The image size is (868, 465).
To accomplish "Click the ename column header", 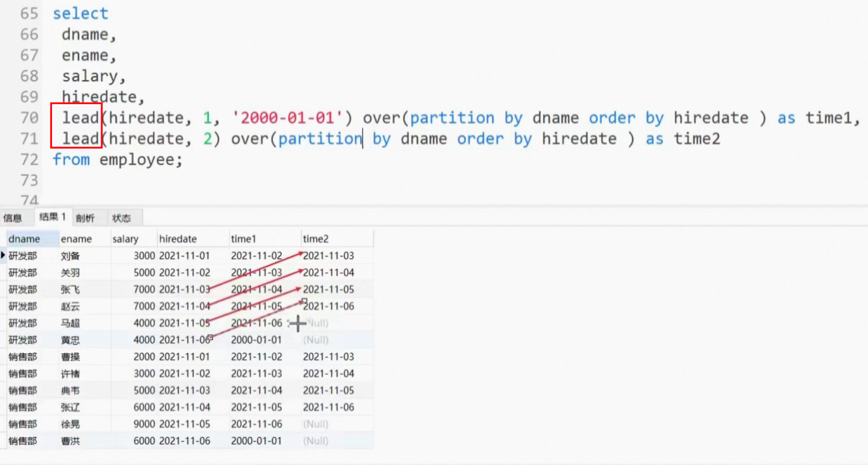I will tap(85, 239).
